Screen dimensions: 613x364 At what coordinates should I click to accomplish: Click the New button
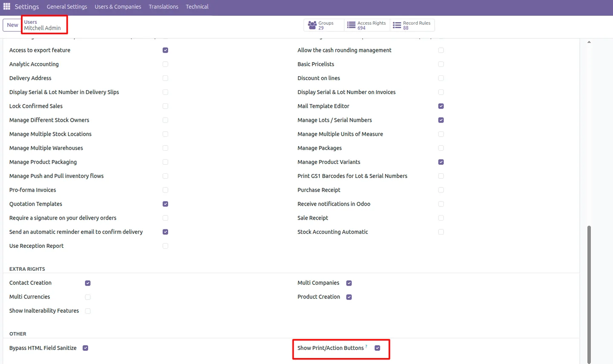12,25
